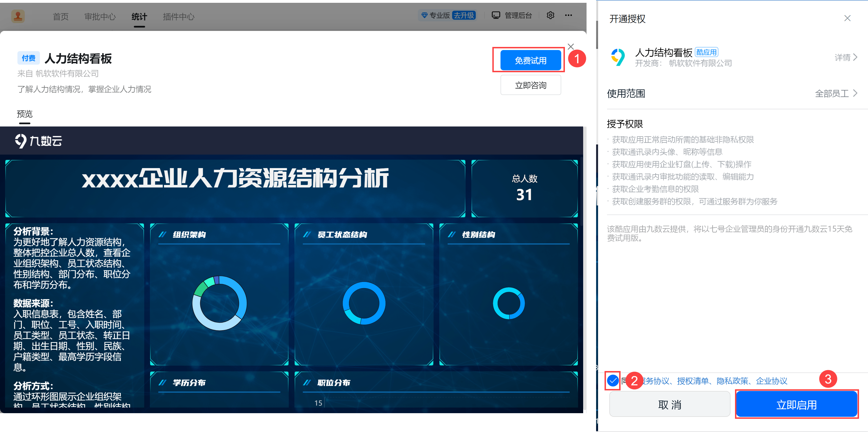Click the 专业版 diamond icon
868x432 pixels.
pos(424,15)
